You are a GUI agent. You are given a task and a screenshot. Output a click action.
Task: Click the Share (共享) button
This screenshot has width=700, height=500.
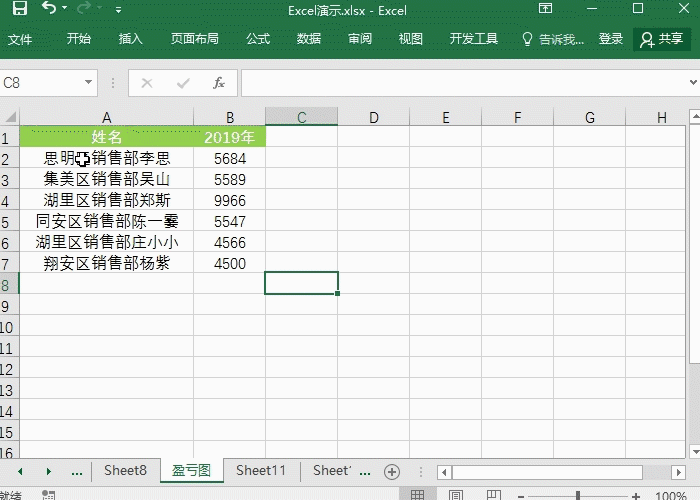coord(662,39)
